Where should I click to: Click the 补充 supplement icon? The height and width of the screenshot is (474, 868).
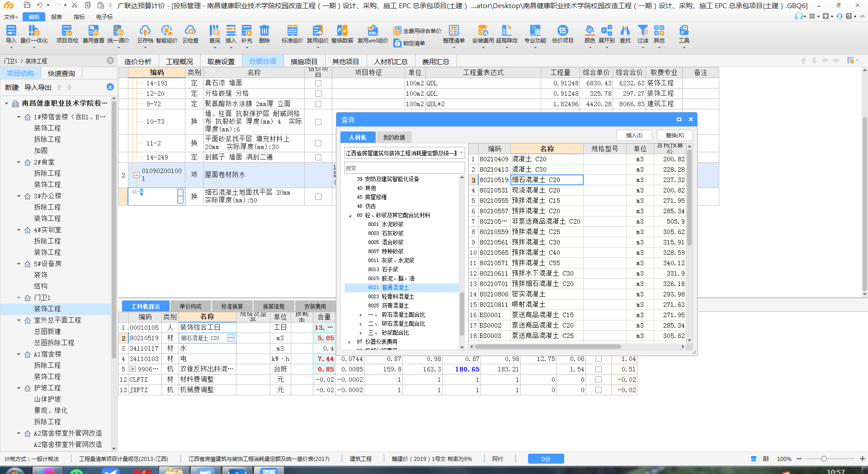247,34
